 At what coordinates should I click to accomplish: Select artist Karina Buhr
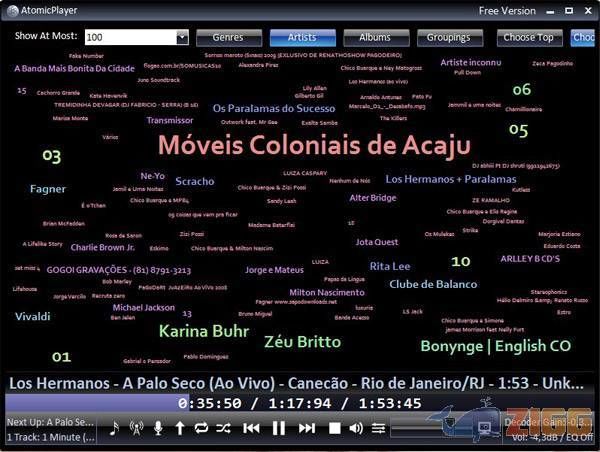(x=204, y=331)
